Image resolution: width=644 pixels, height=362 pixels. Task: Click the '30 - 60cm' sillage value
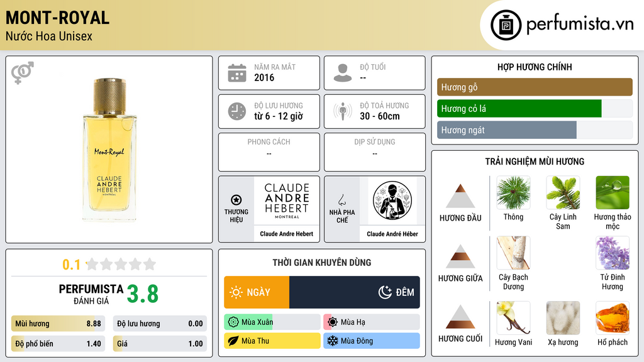[380, 116]
